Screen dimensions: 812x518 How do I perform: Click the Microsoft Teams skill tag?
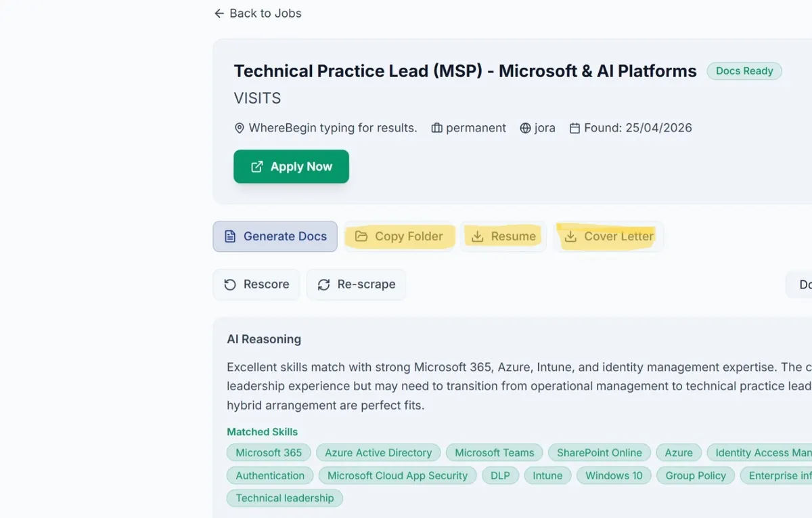(495, 452)
